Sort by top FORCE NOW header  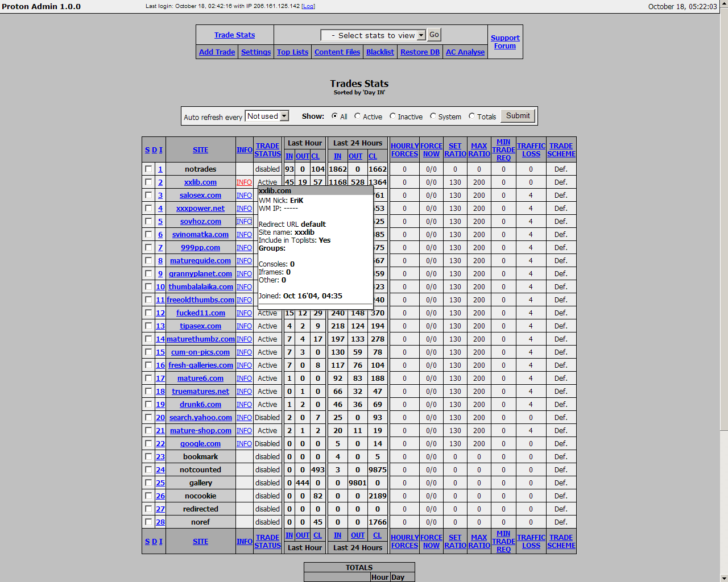pos(431,150)
